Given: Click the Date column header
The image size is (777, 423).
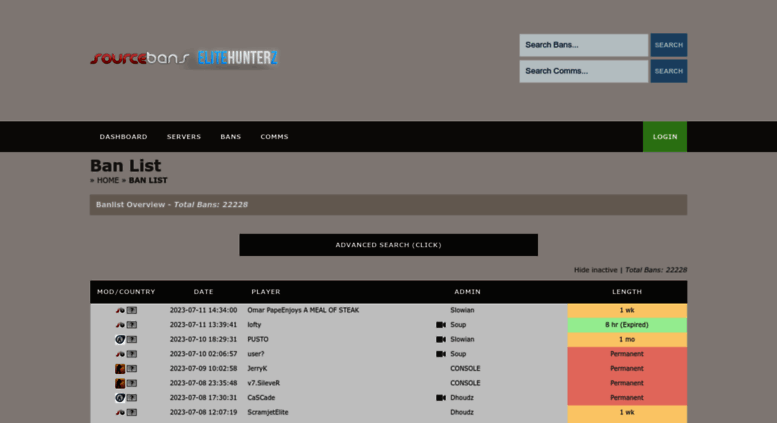Looking at the screenshot, I should 204,292.
